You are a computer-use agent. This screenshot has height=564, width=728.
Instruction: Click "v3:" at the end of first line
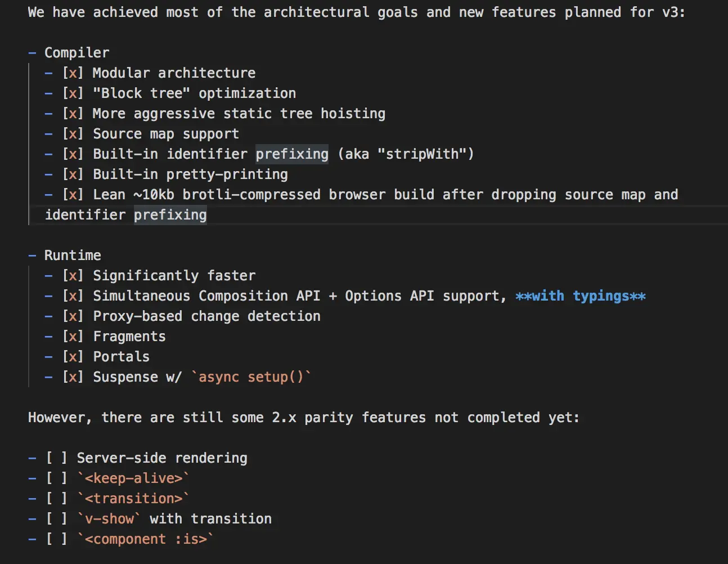click(x=673, y=12)
